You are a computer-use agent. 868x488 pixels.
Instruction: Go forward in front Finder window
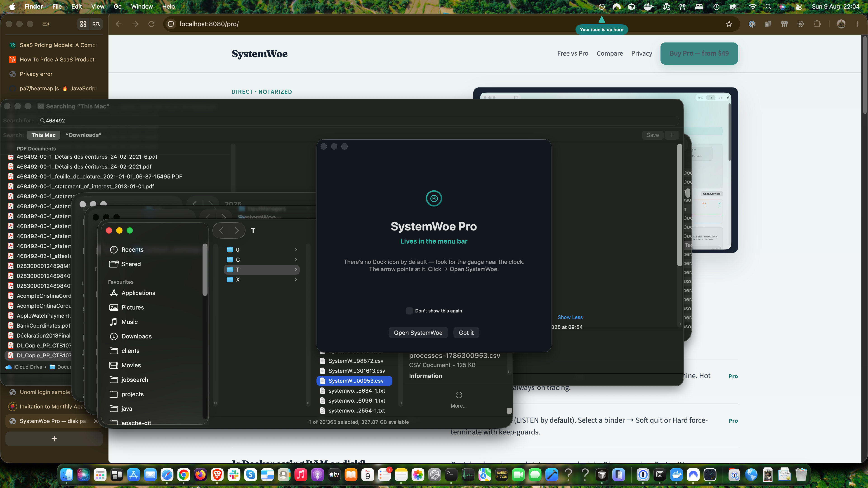point(237,230)
